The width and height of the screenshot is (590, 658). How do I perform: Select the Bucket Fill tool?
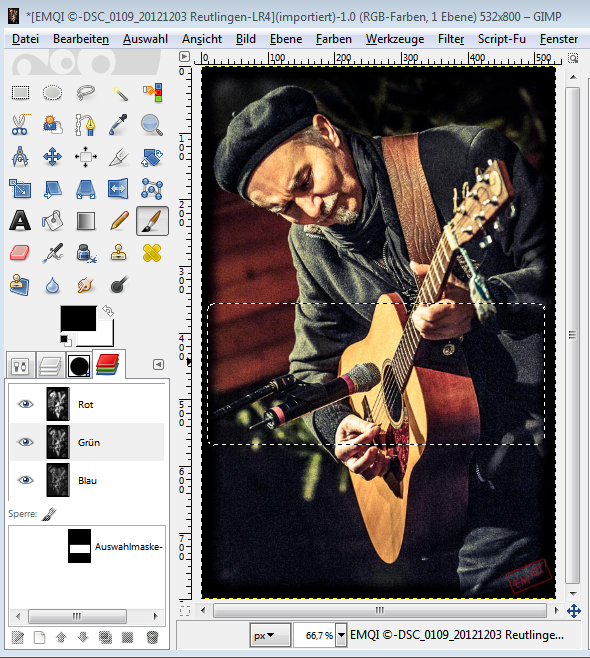52,221
